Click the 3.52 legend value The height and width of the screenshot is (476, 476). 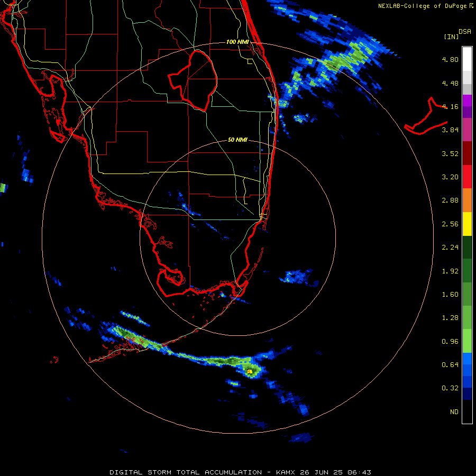point(450,153)
